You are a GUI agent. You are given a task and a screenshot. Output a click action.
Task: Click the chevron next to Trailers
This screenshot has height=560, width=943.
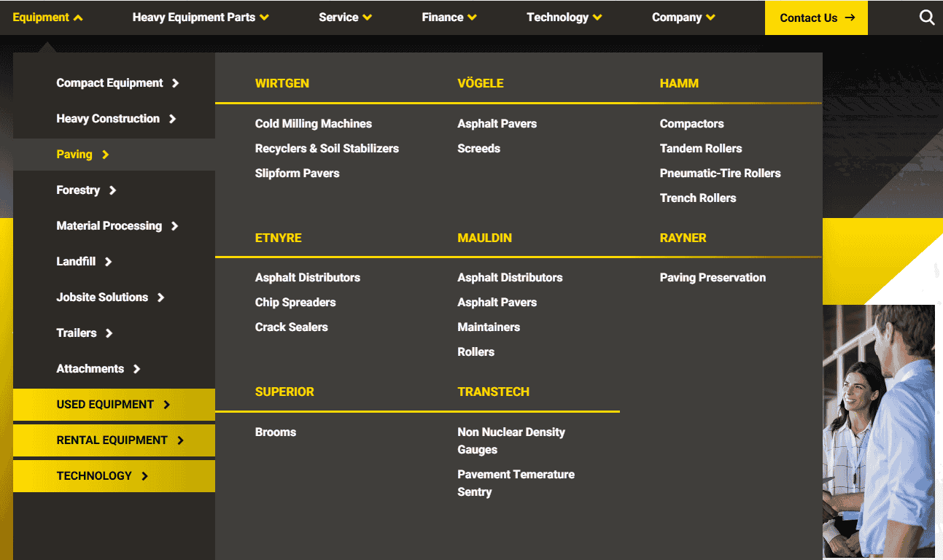(109, 333)
